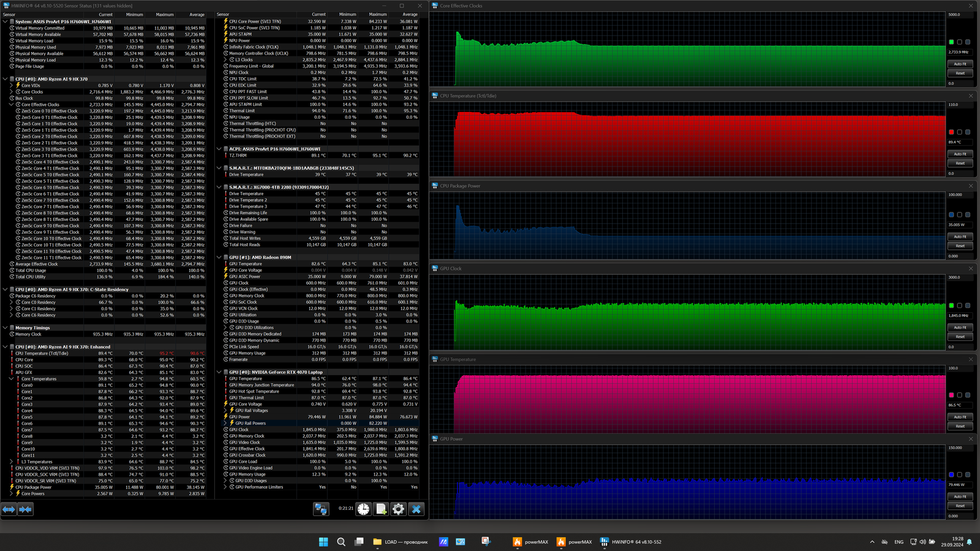
Task: Open sensor settings via the gear icon
Action: 399,509
